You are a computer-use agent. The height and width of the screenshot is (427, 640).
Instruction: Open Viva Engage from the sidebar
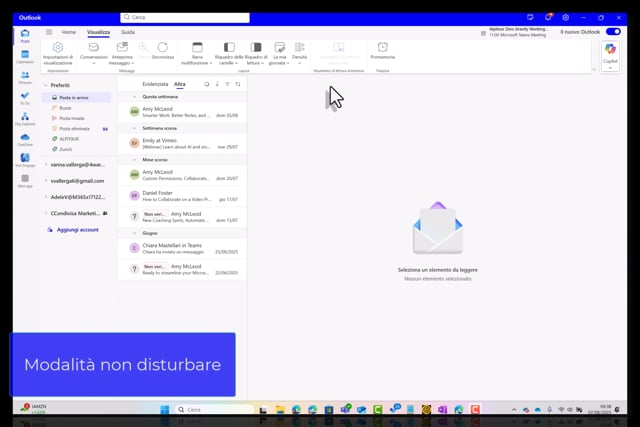[x=25, y=160]
